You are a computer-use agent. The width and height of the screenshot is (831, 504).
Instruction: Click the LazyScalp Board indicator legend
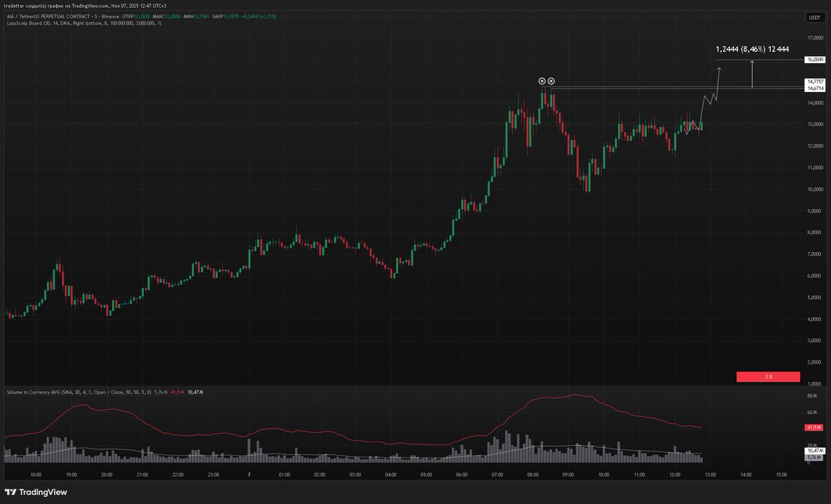[x=84, y=24]
